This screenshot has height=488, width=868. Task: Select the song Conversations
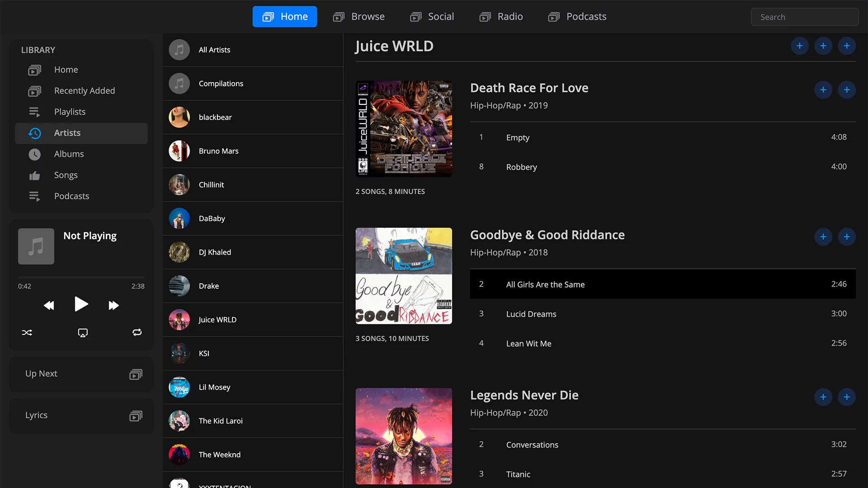coord(663,445)
